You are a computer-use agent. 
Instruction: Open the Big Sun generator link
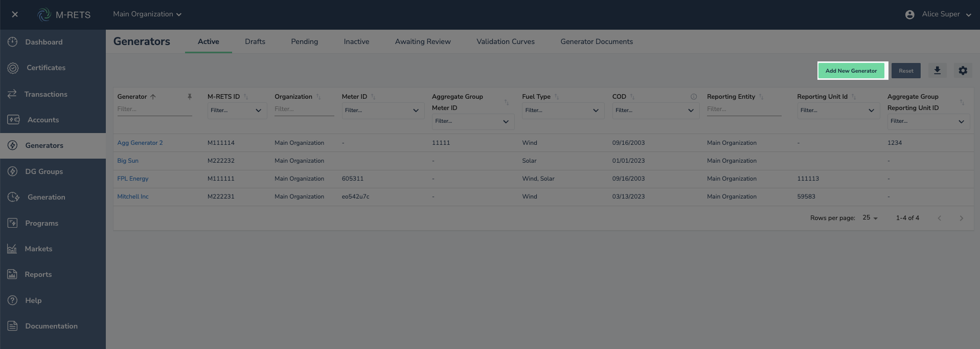128,161
